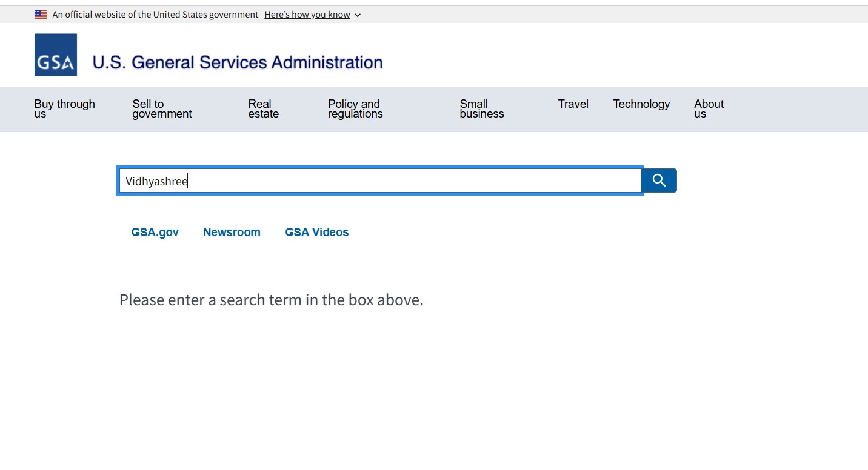Open the Small business menu

[481, 109]
